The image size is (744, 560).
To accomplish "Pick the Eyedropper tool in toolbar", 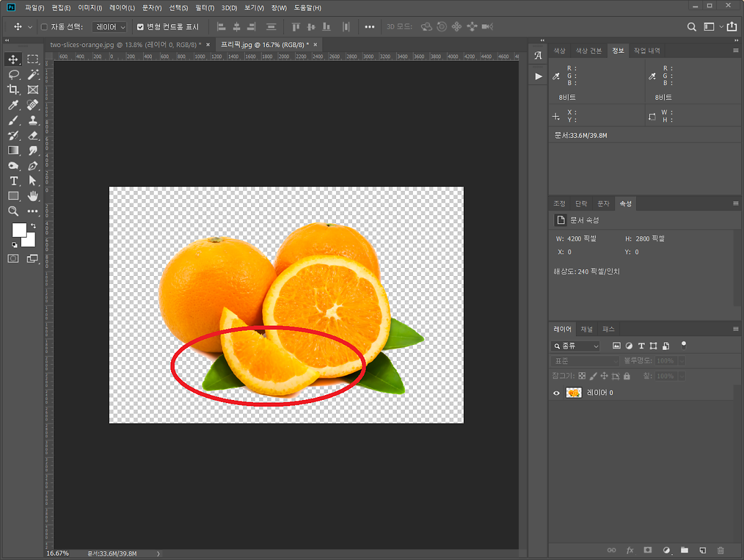I will pos(13,105).
